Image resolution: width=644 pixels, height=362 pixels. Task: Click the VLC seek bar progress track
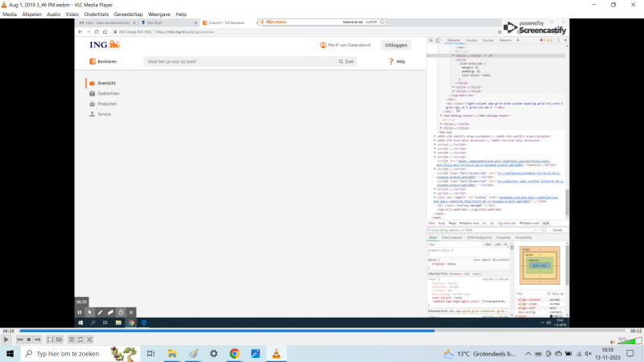click(322, 331)
